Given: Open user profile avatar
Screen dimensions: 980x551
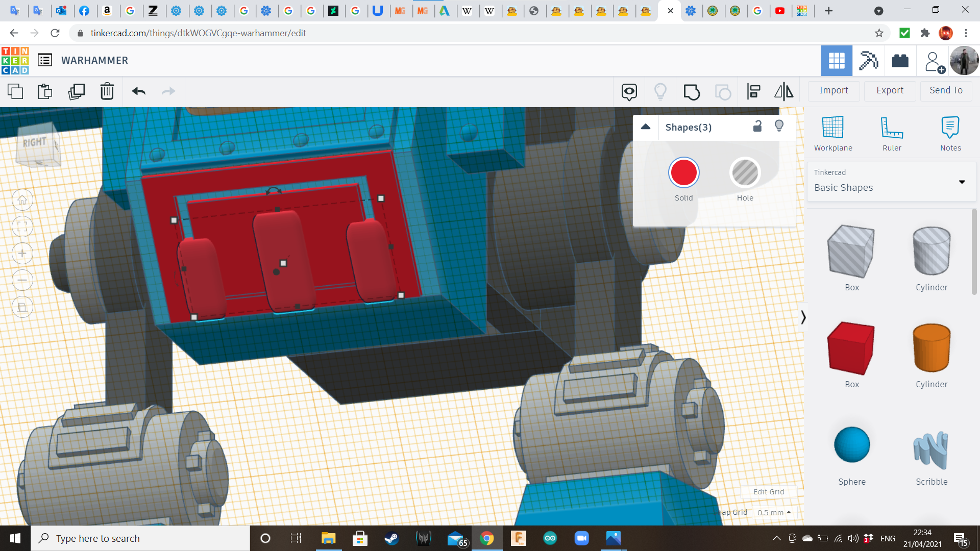Looking at the screenshot, I should (x=964, y=61).
